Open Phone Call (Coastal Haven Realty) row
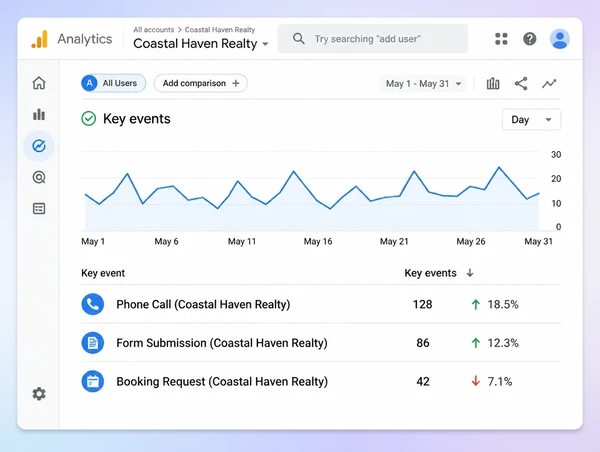Image resolution: width=600 pixels, height=452 pixels. click(x=321, y=304)
